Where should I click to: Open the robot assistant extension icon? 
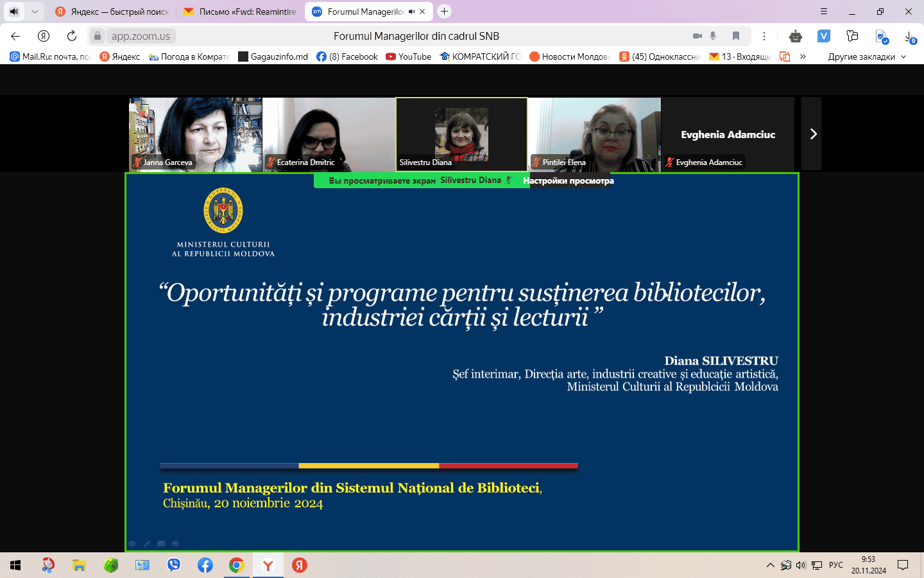[796, 36]
